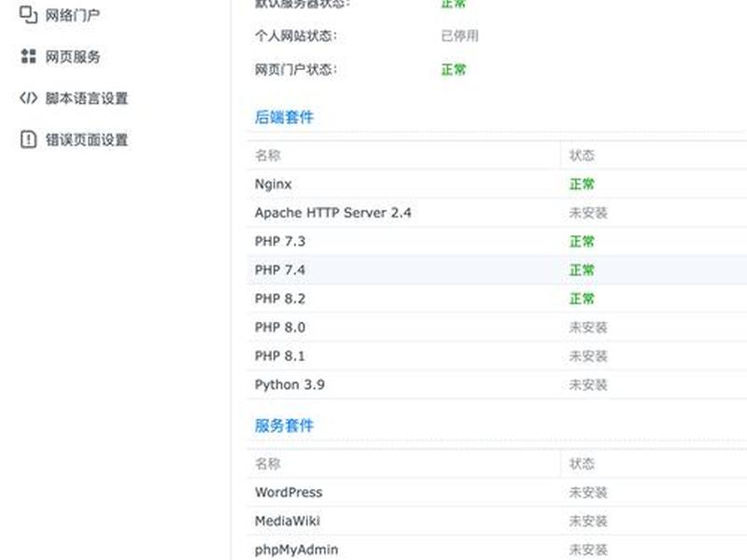Collapse the 后端套件 section header
Screen dimensions: 747x560
point(284,118)
